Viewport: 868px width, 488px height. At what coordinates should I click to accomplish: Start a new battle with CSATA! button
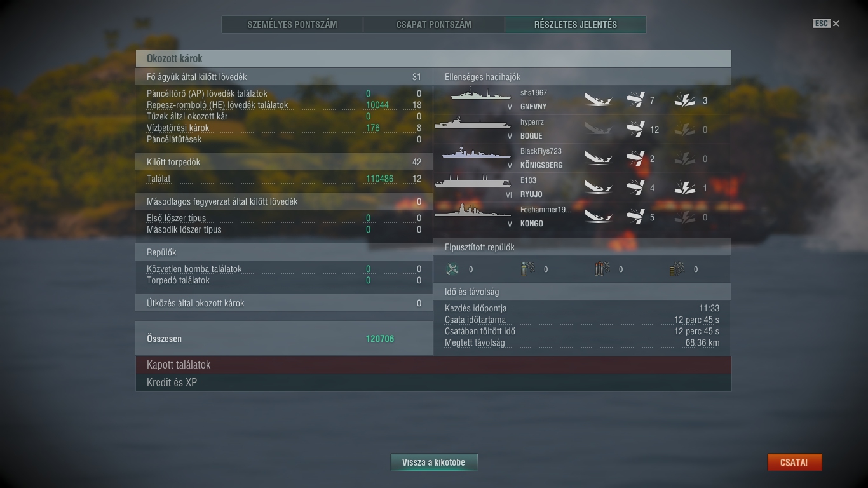coord(794,463)
